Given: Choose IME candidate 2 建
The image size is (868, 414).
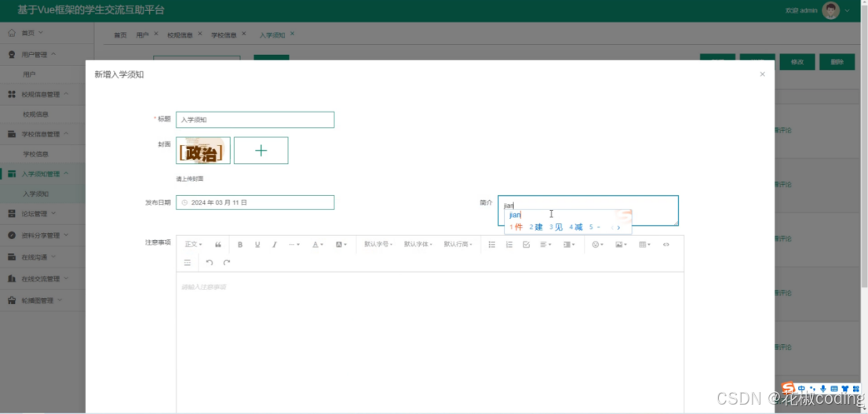Looking at the screenshot, I should [536, 227].
